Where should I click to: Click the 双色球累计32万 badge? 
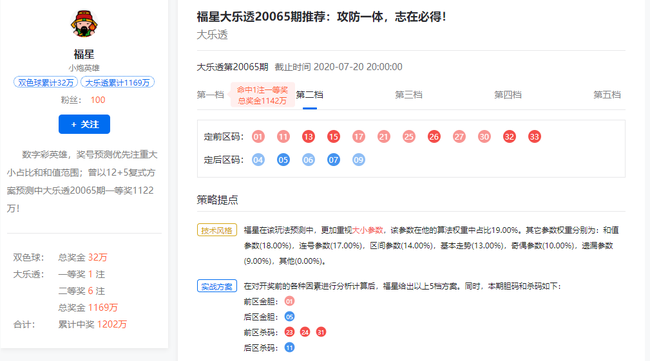tap(46, 82)
